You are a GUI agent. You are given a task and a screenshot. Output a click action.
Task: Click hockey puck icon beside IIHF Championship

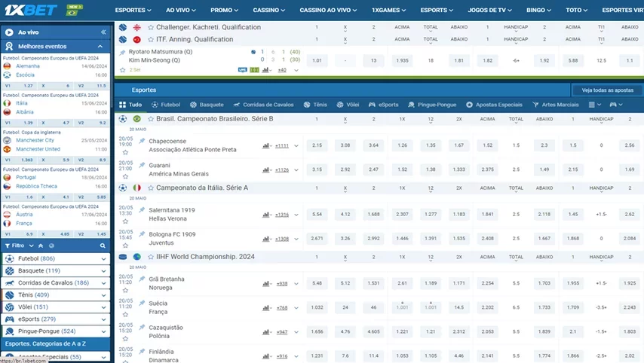(123, 257)
